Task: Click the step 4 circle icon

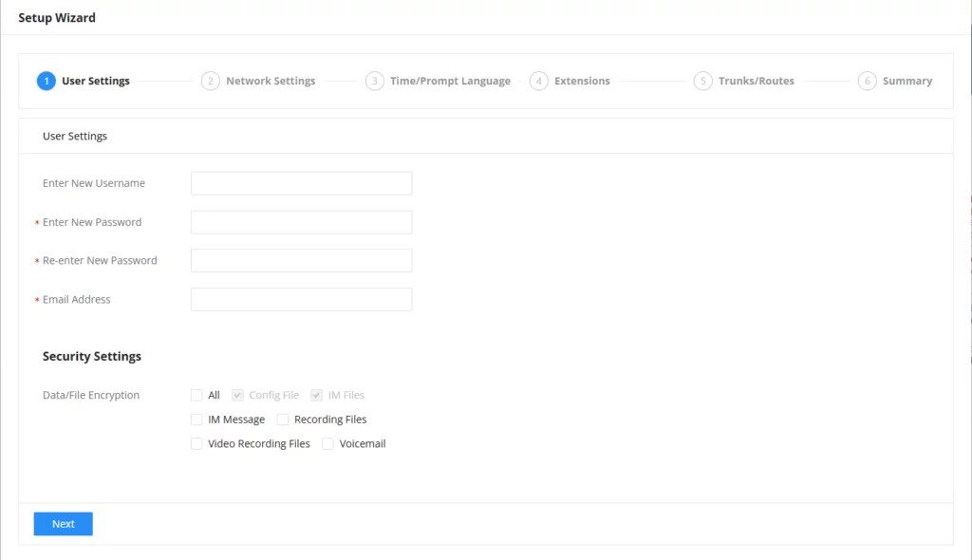Action: [x=539, y=81]
